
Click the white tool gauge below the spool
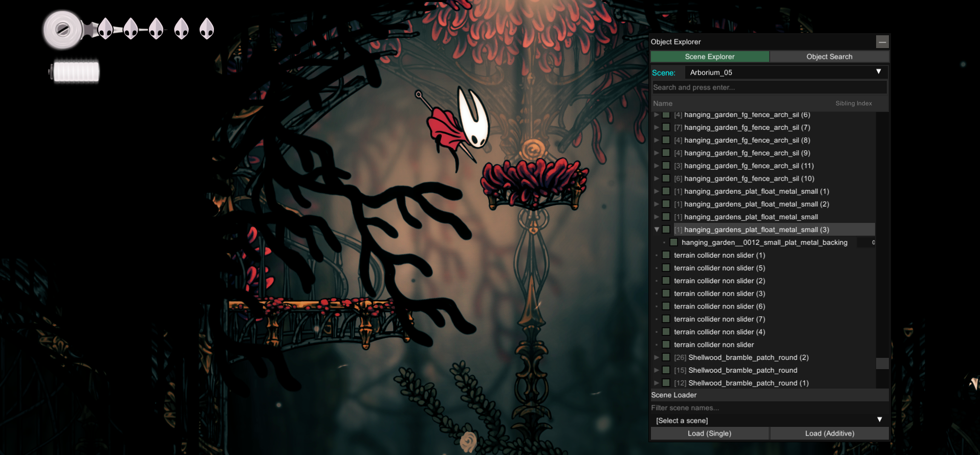click(x=76, y=72)
